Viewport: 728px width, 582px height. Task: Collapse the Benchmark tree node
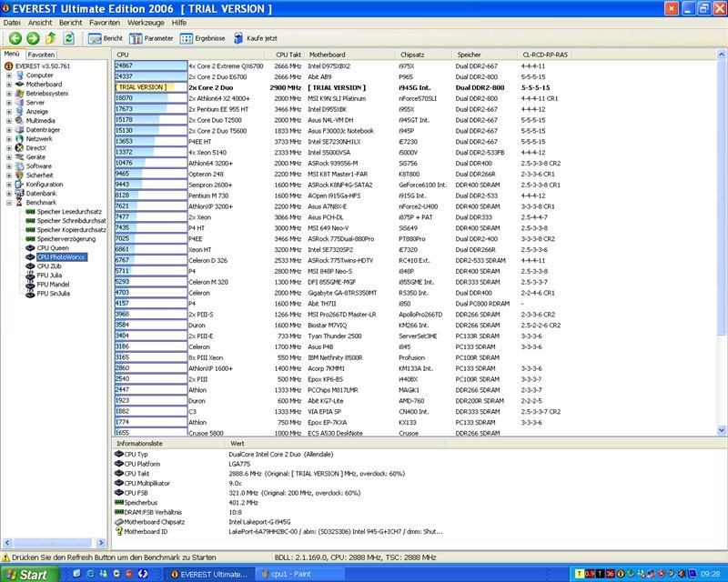pos(9,203)
